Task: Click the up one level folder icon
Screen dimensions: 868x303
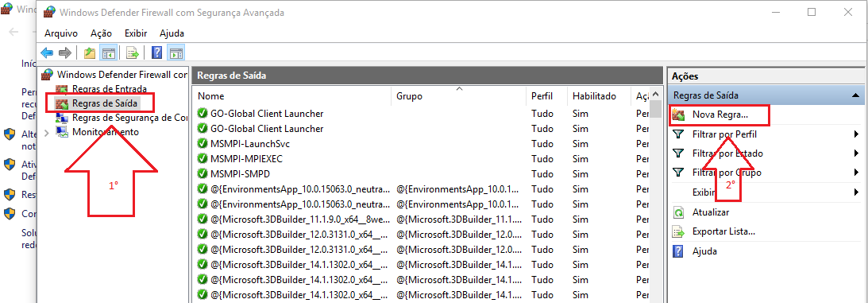Action: [x=90, y=52]
